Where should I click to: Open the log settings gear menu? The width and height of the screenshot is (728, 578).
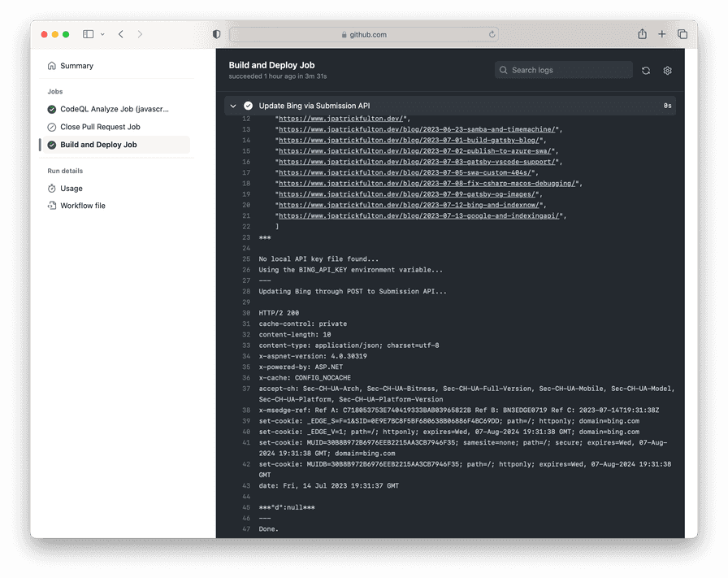(668, 71)
